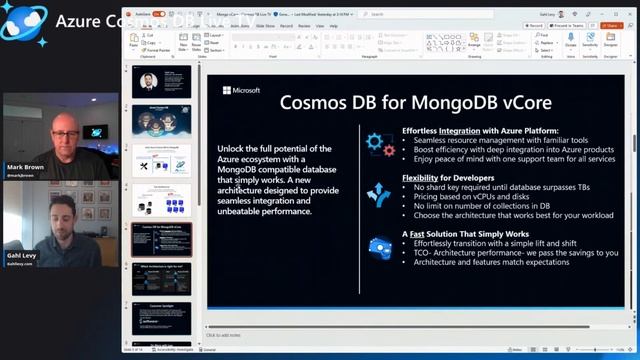This screenshot has height=360, width=640.
Task: Adjust the zoom slider in status bar
Action: tap(595, 350)
